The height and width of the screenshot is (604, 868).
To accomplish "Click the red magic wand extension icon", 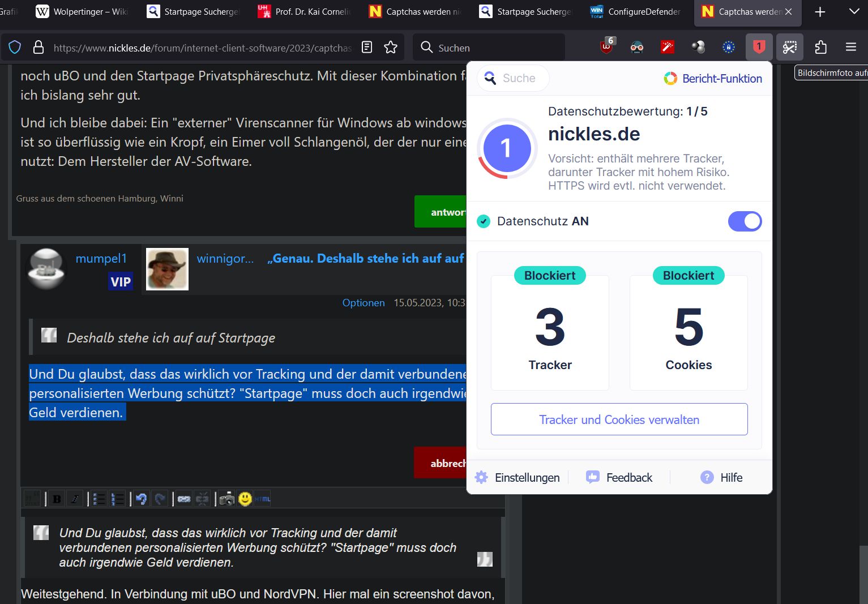I will click(x=668, y=48).
